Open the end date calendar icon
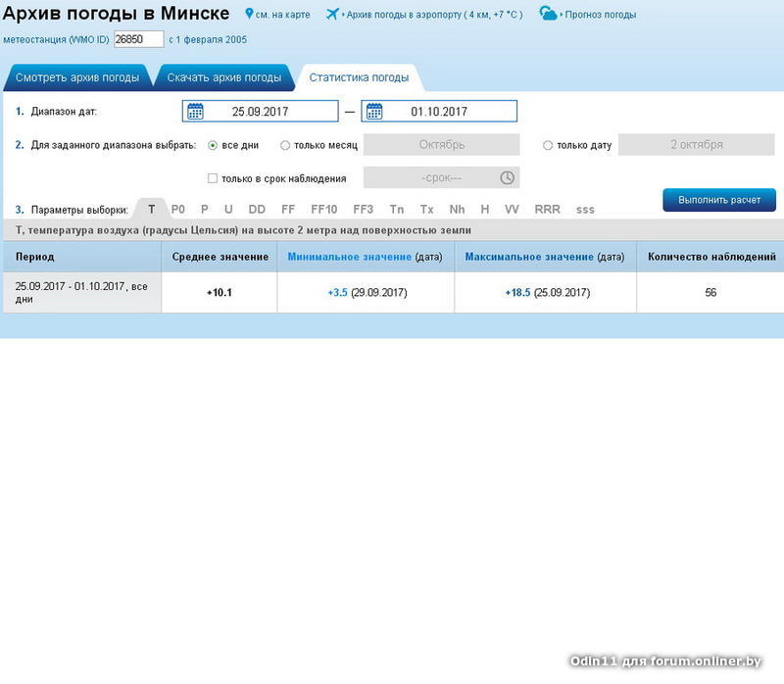 [x=374, y=112]
